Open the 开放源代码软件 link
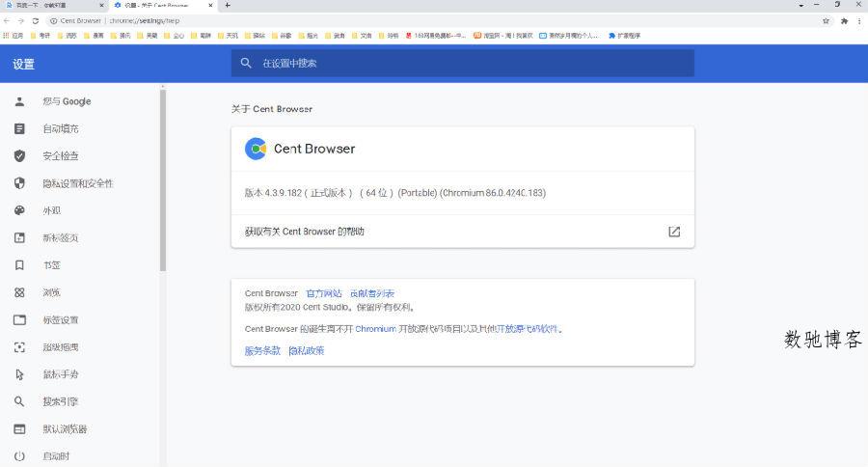 click(527, 328)
